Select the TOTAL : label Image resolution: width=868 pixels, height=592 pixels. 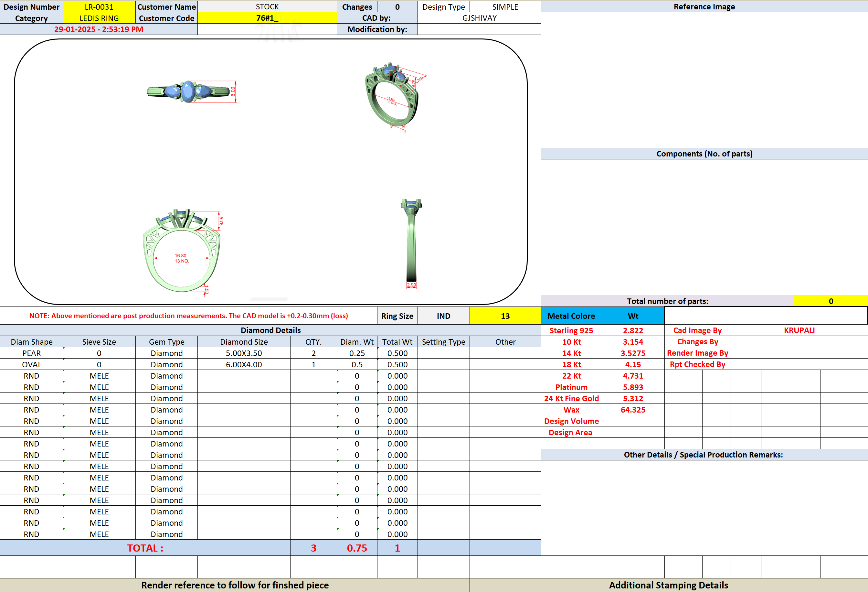coord(145,548)
